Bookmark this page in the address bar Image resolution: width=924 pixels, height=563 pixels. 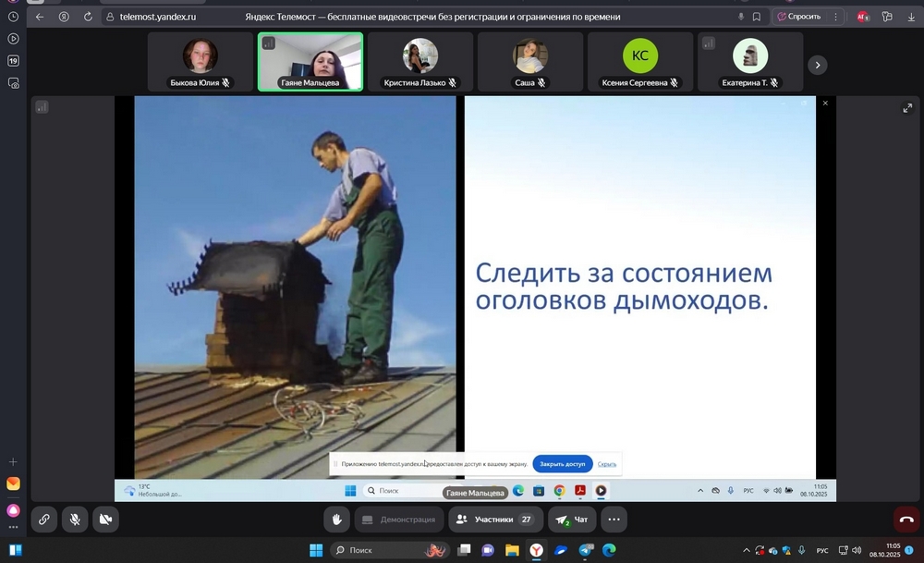tap(757, 17)
